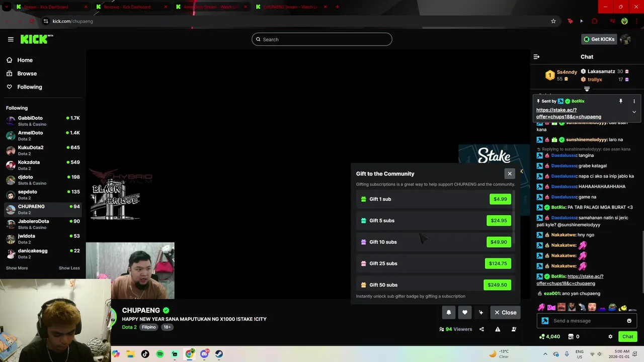The image size is (644, 362).
Task: Click the Dota 2 category link
Action: coord(129,327)
